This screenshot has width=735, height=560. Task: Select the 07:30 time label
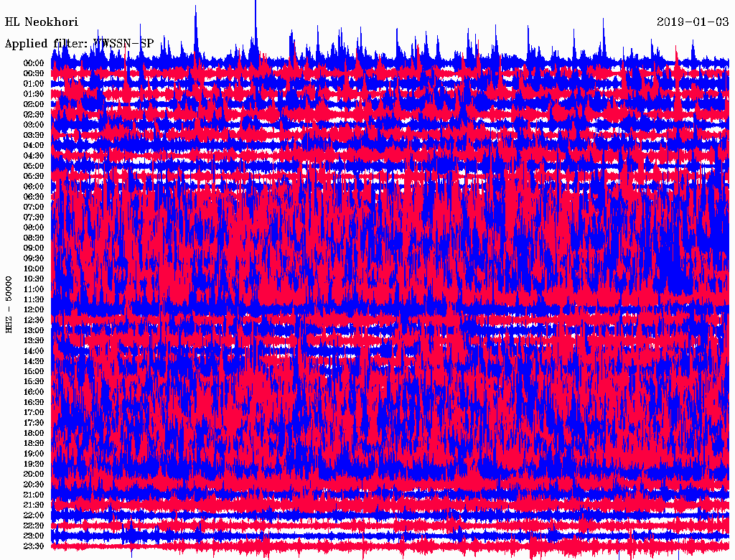pyautogui.click(x=33, y=217)
